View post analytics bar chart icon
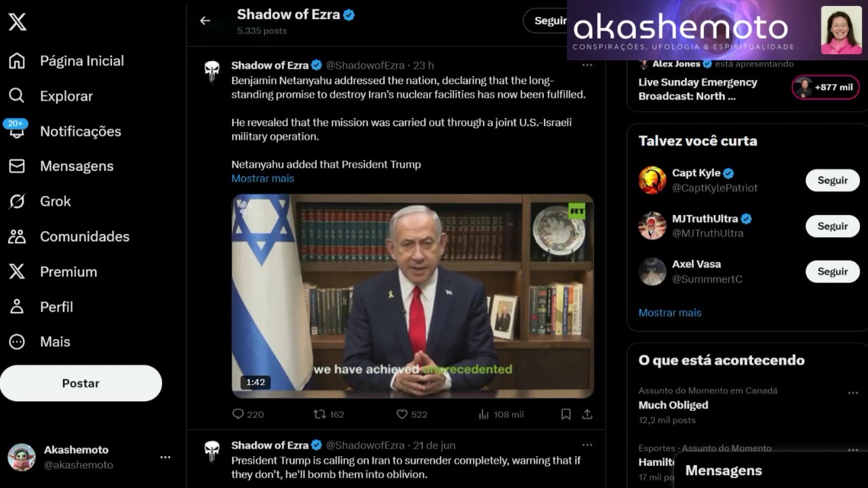 click(x=484, y=413)
